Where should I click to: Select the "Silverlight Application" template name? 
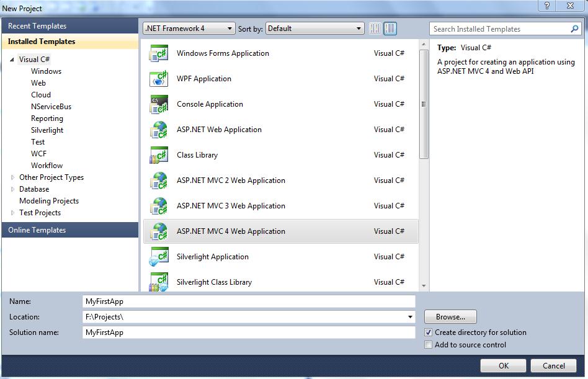(213, 257)
